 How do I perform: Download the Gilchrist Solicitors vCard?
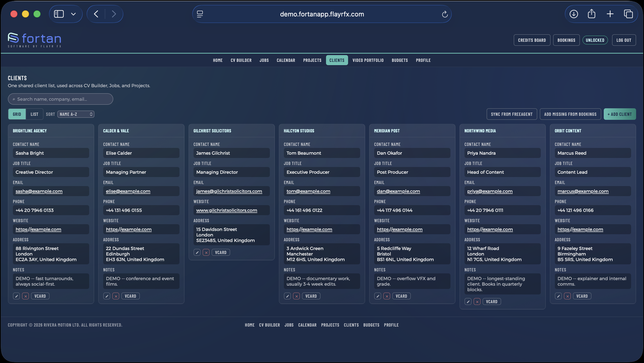221,252
